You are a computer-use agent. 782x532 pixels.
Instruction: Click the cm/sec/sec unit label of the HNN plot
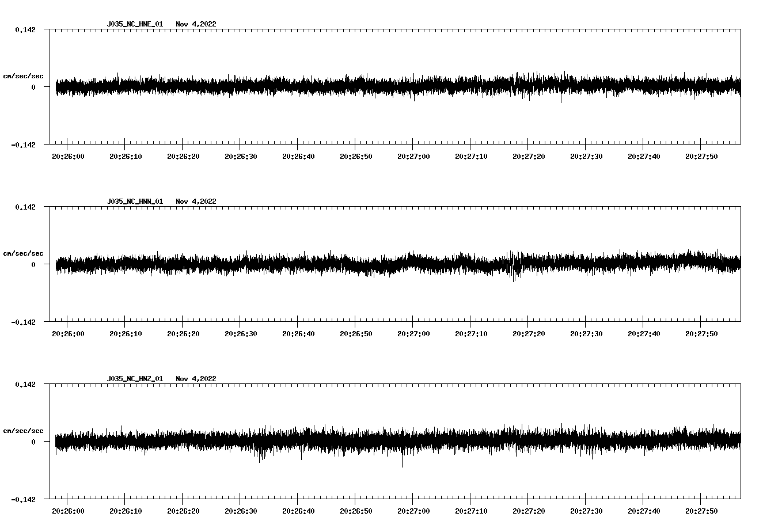point(23,253)
